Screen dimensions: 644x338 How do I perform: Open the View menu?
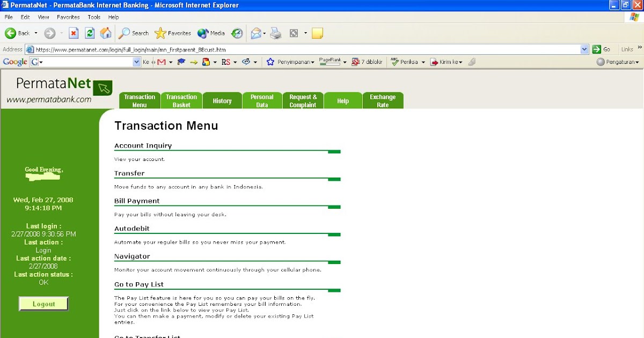(x=43, y=17)
